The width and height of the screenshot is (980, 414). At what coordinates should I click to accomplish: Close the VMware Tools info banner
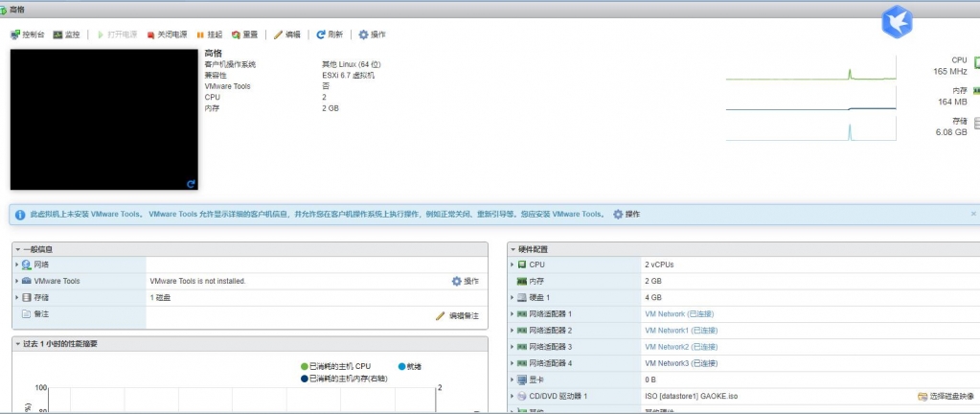(973, 214)
